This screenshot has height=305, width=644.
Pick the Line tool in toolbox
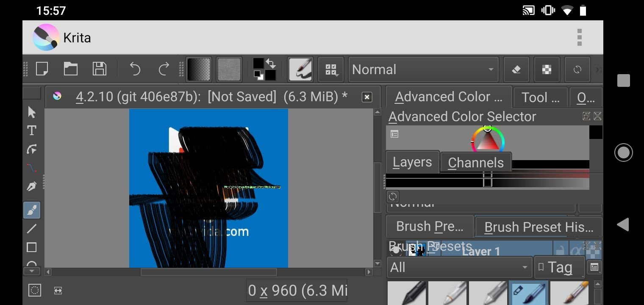(32, 229)
